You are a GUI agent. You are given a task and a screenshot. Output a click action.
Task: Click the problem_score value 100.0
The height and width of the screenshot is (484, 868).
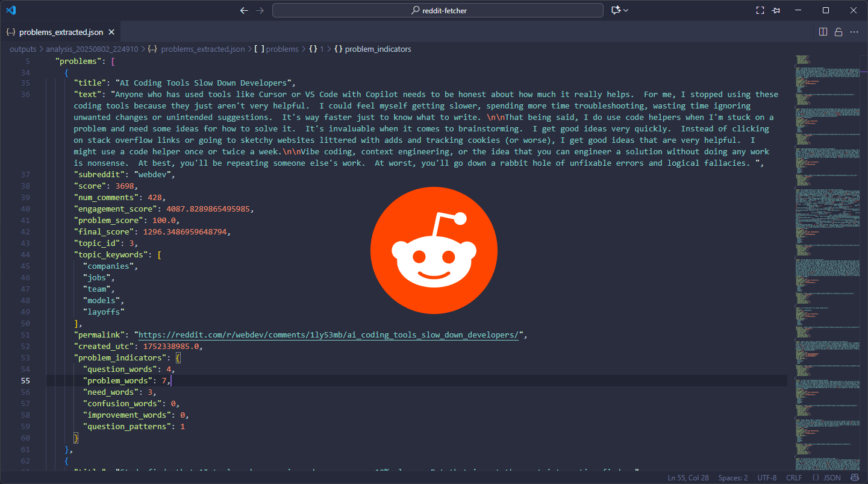(x=164, y=221)
